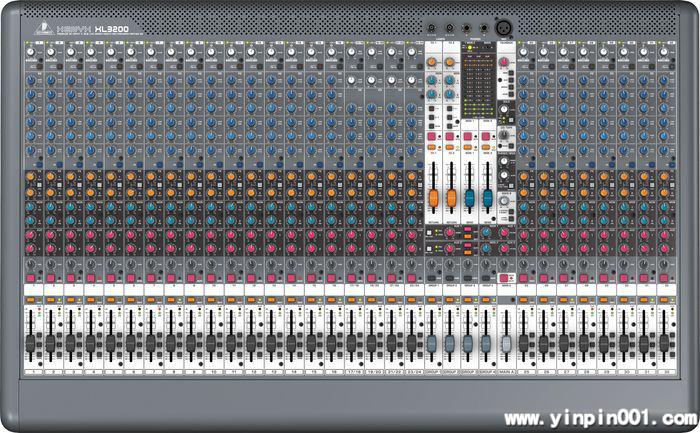Click the channel 1 fader cap
Viewport: 700px width, 433px height.
point(29,344)
